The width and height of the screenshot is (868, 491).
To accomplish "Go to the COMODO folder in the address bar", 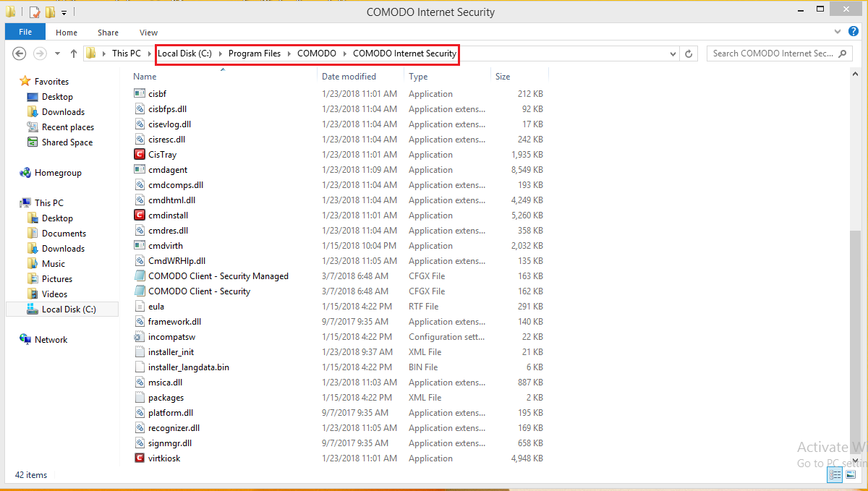I will pos(317,54).
